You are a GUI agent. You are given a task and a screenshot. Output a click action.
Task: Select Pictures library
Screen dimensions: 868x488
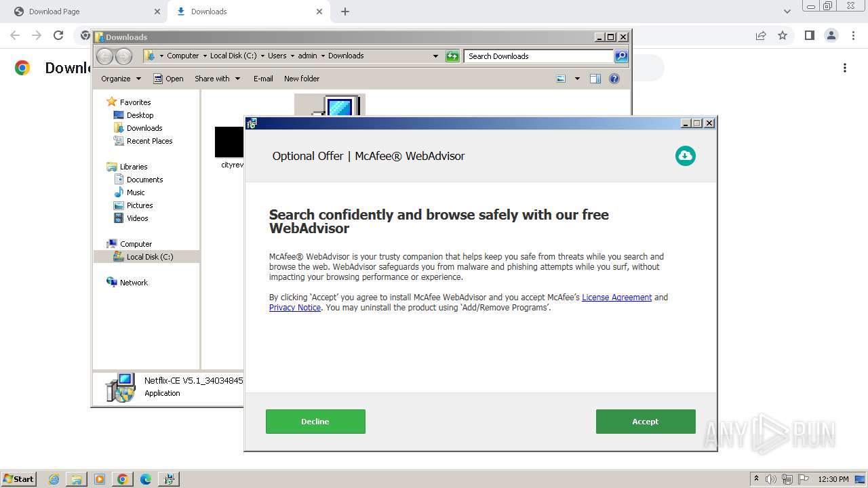click(140, 205)
